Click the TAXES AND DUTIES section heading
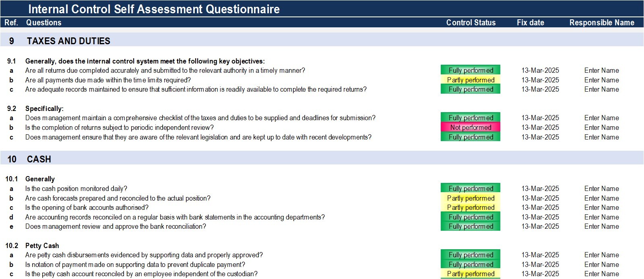This screenshot has width=644, height=279. tap(68, 41)
